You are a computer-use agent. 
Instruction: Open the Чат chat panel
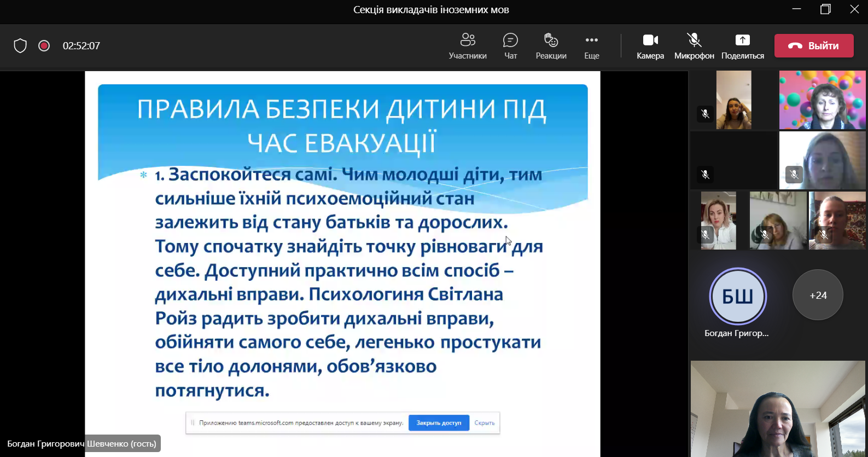pyautogui.click(x=510, y=46)
